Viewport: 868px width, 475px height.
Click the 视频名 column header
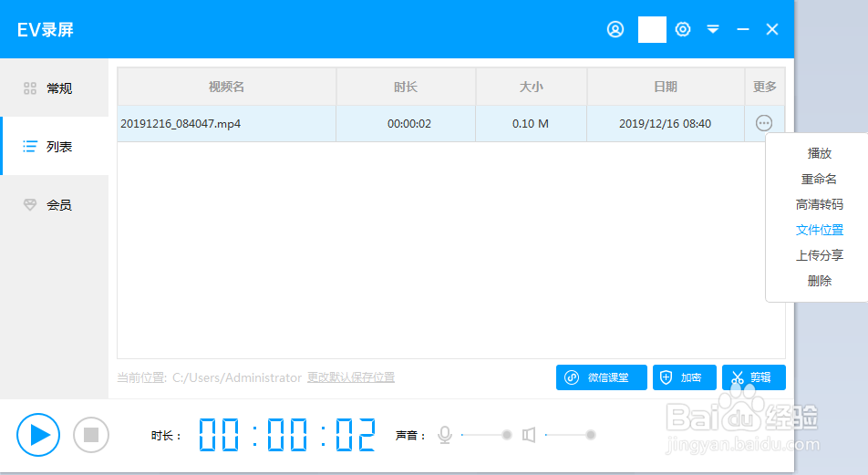[226, 87]
